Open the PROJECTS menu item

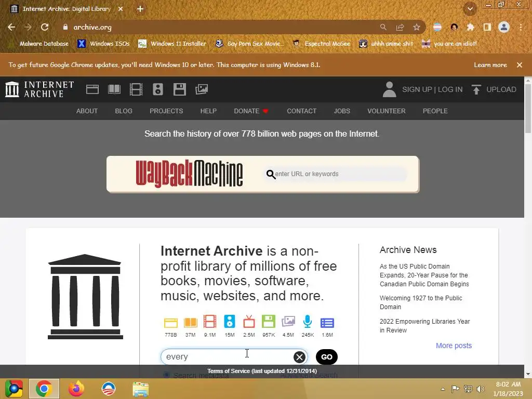click(x=166, y=111)
